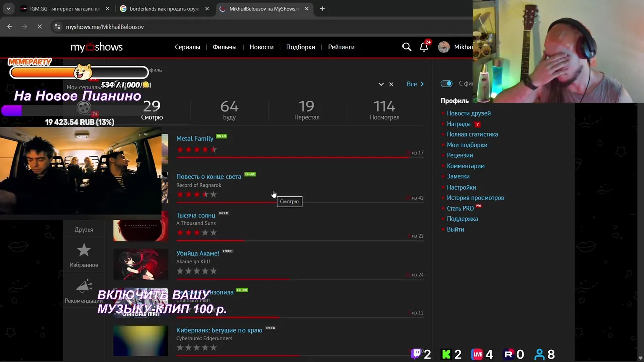
Task: Open the Сериалы menu
Action: coord(187,47)
